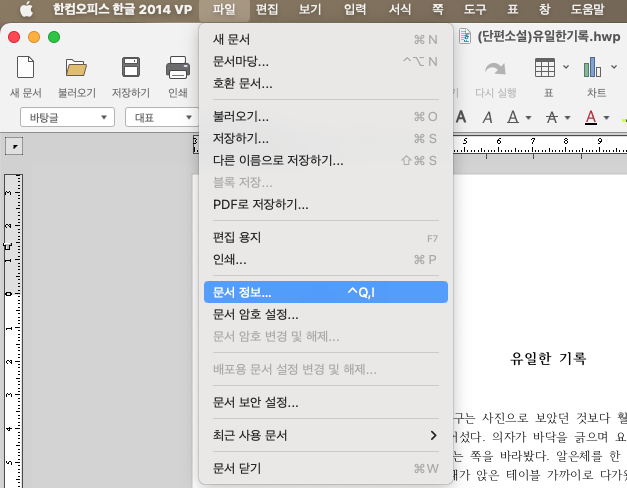627x488 pixels.
Task: Click the hwp document icon in title bar
Action: pos(465,36)
